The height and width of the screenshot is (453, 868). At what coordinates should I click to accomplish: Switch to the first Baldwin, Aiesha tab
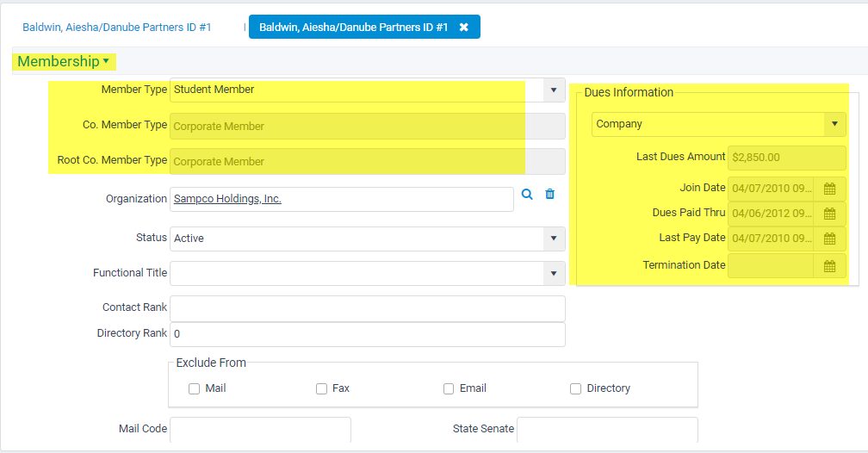click(117, 28)
